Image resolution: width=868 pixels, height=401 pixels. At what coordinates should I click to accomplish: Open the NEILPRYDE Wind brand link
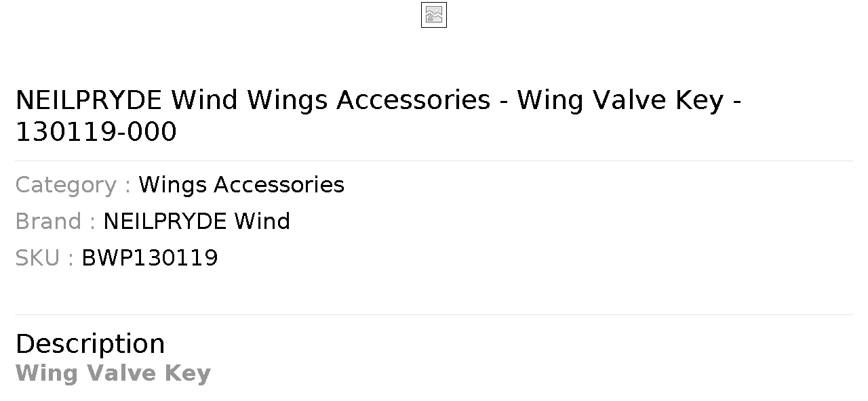pyautogui.click(x=197, y=221)
